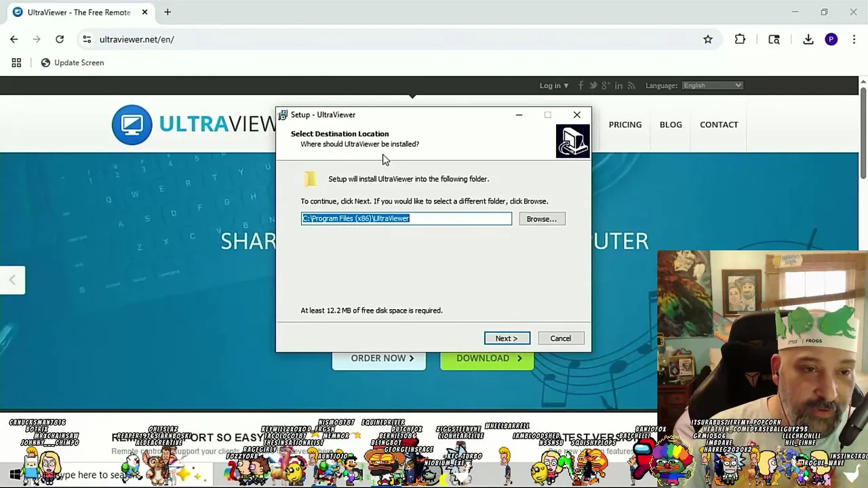
Task: Click the RSS feed icon in site header
Action: (x=631, y=85)
